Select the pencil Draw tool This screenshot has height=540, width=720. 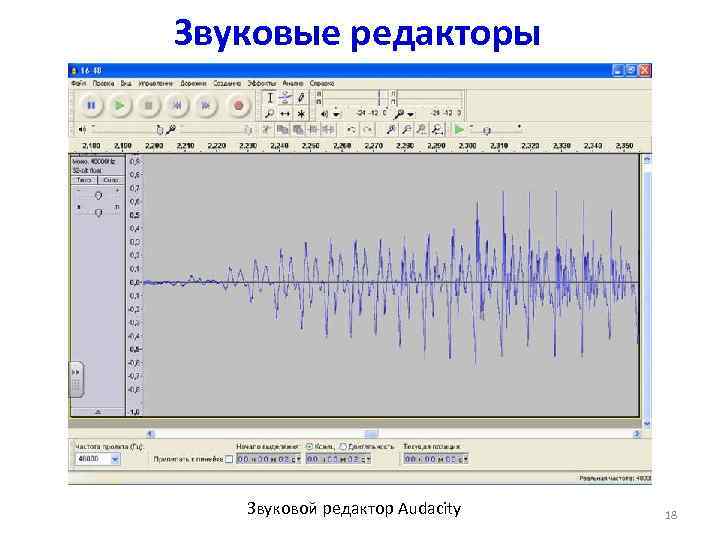pyautogui.click(x=301, y=98)
